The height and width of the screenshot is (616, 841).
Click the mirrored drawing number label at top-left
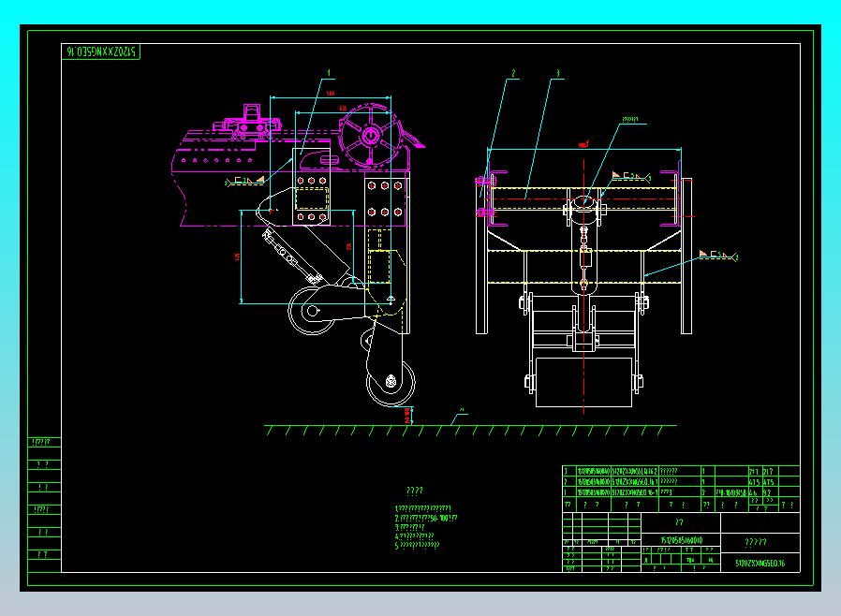click(x=101, y=51)
